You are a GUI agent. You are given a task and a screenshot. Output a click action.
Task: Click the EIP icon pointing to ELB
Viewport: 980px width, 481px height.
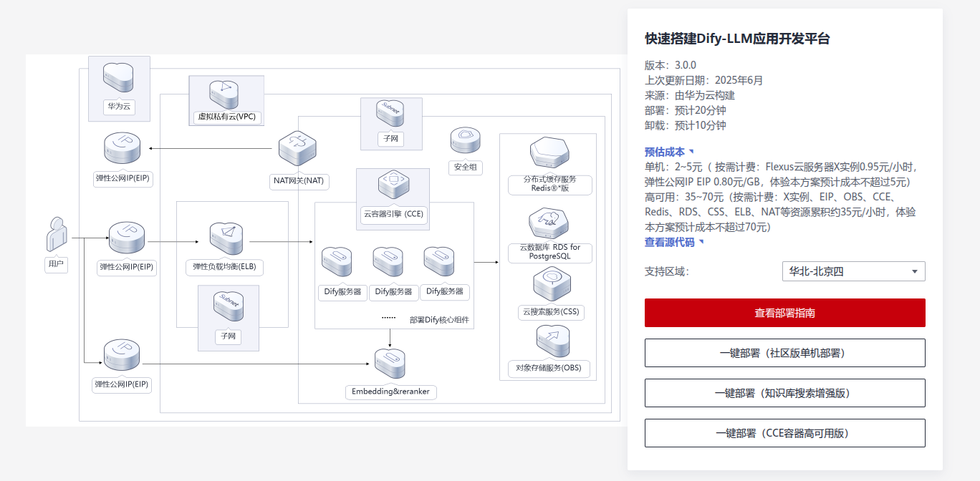[x=127, y=239]
